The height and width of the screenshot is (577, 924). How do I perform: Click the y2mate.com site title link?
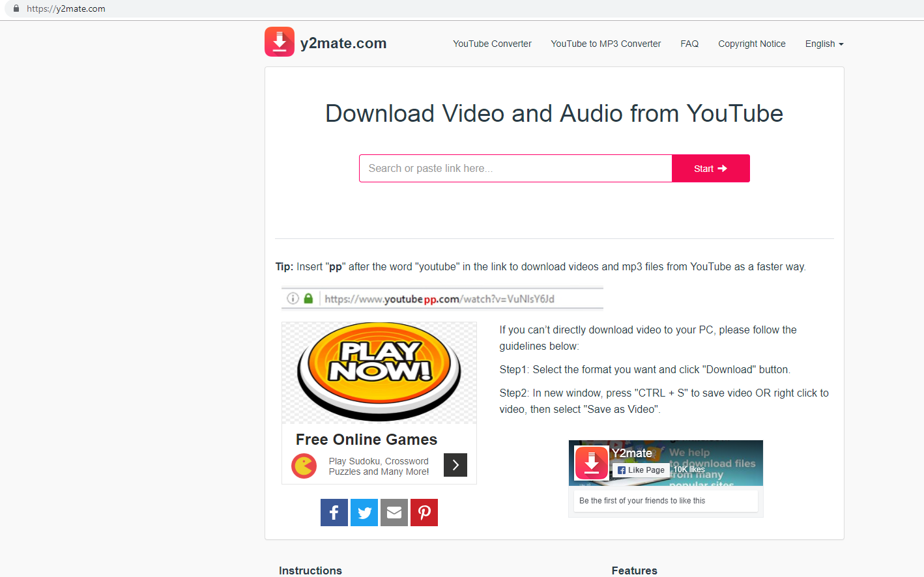[343, 43]
